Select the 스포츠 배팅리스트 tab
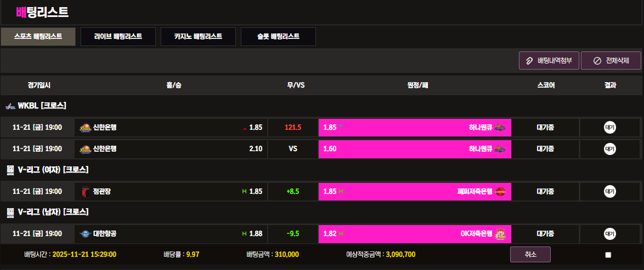The width and height of the screenshot is (644, 270). [38, 37]
